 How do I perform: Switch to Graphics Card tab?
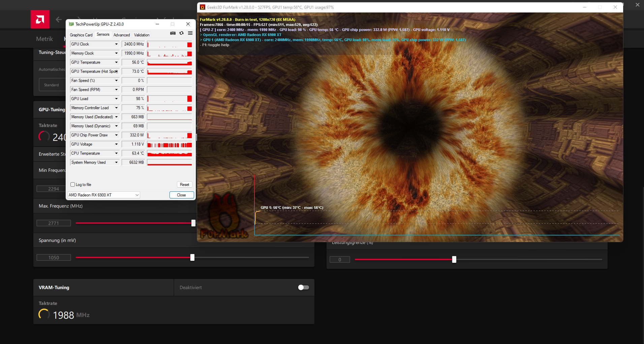coord(81,35)
